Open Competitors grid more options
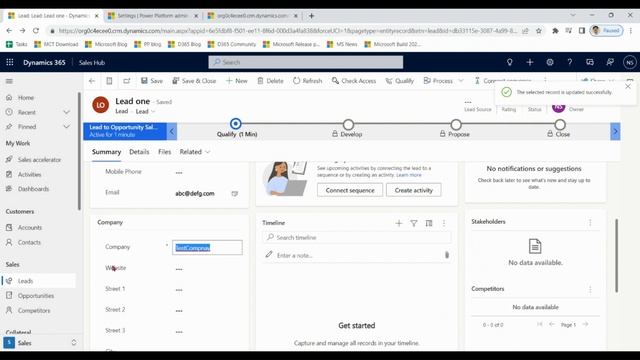The width and height of the screenshot is (640, 360). coord(590,289)
